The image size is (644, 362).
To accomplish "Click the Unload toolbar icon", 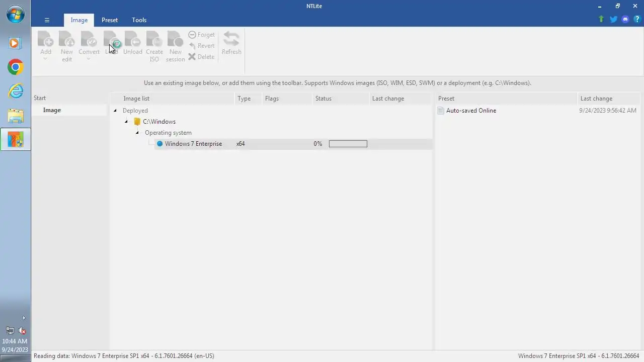I will 133,39.
